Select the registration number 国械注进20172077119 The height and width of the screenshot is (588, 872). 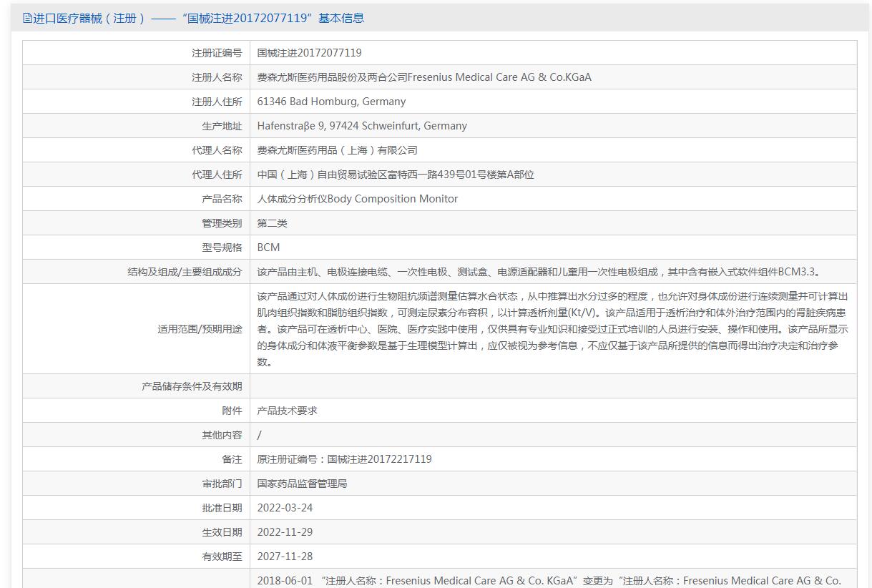pos(310,53)
